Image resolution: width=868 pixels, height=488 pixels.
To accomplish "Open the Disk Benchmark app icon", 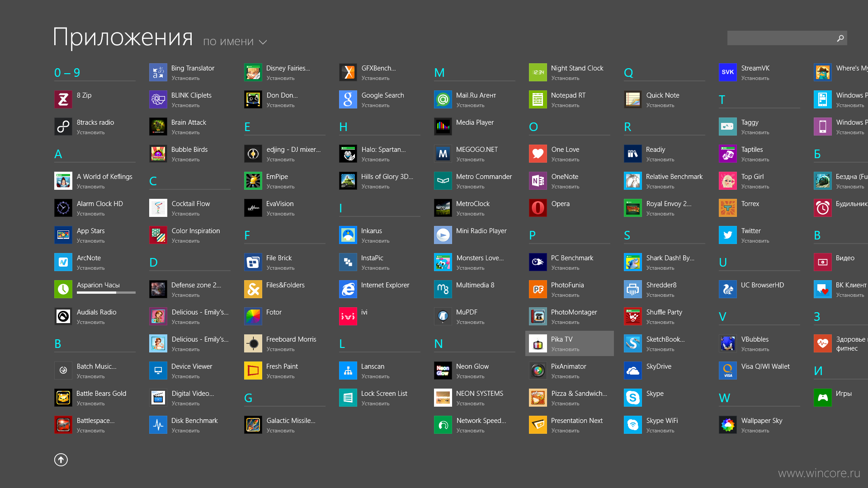I will pyautogui.click(x=158, y=424).
